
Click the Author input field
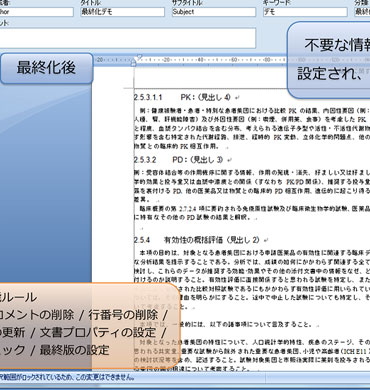click(x=37, y=12)
